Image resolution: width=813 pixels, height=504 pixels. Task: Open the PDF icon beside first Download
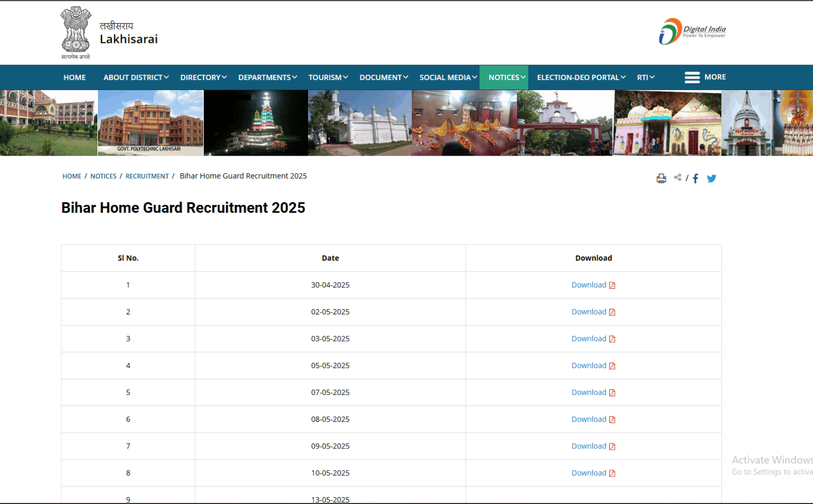coord(612,285)
